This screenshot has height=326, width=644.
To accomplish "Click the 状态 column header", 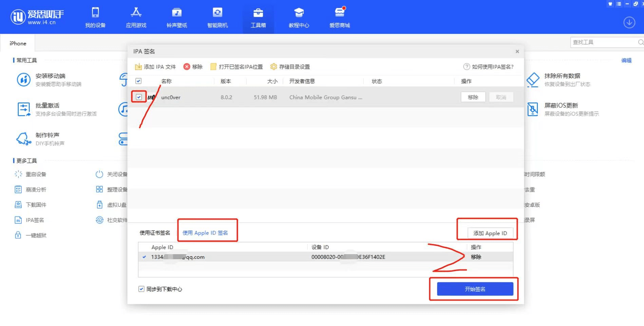I will coord(377,81).
